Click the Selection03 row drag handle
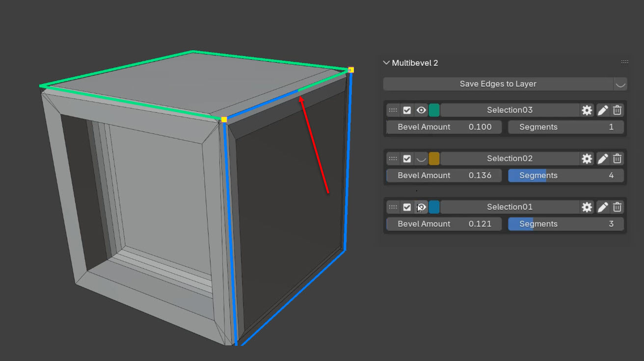The width and height of the screenshot is (644, 361). (393, 110)
